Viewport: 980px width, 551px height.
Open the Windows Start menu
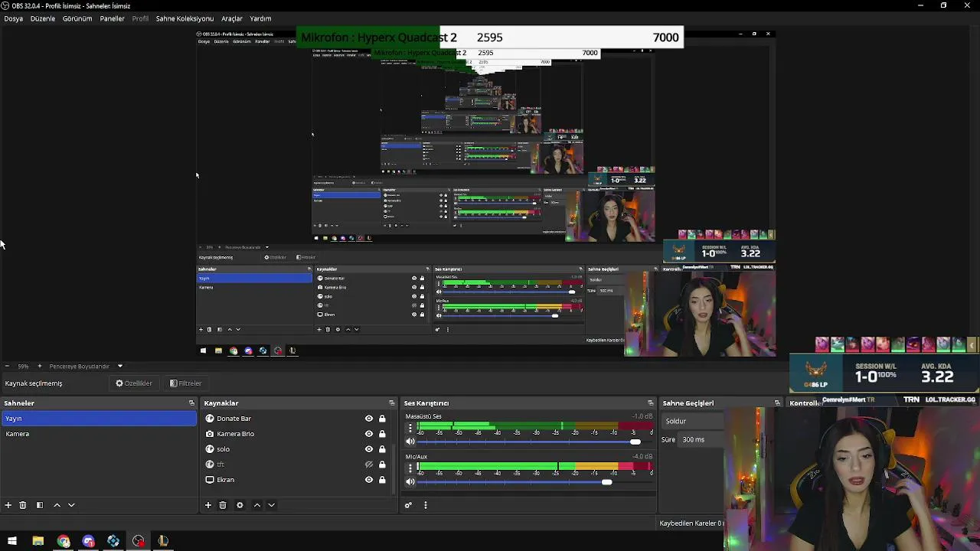(x=12, y=541)
